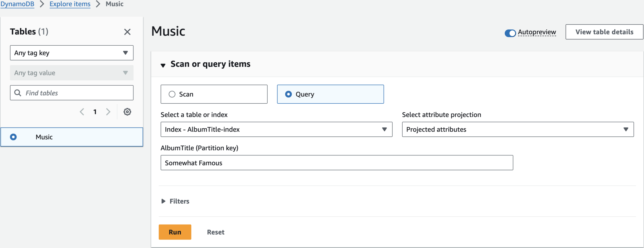Open the Index - AlbumTitle-index dropdown
The height and width of the screenshot is (248, 644).
pos(276,129)
